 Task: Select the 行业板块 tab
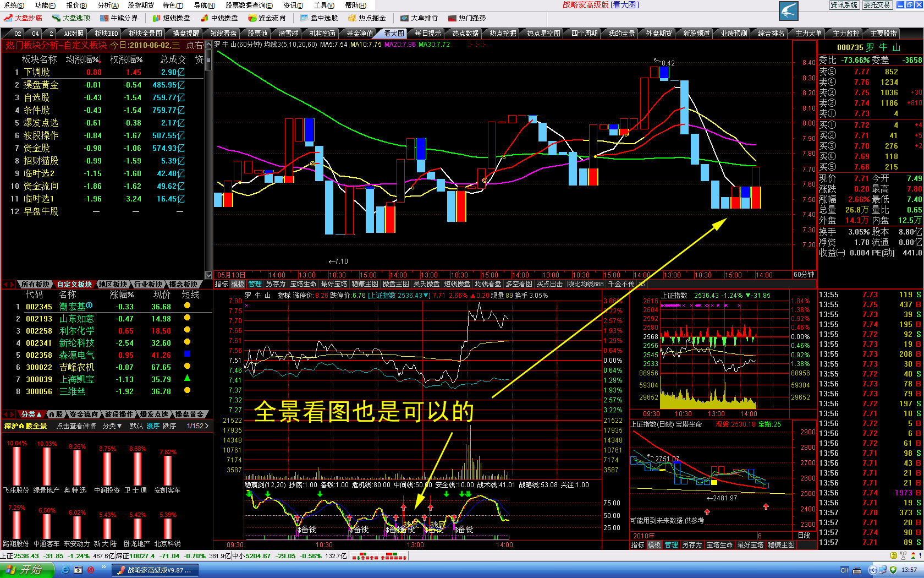click(148, 285)
